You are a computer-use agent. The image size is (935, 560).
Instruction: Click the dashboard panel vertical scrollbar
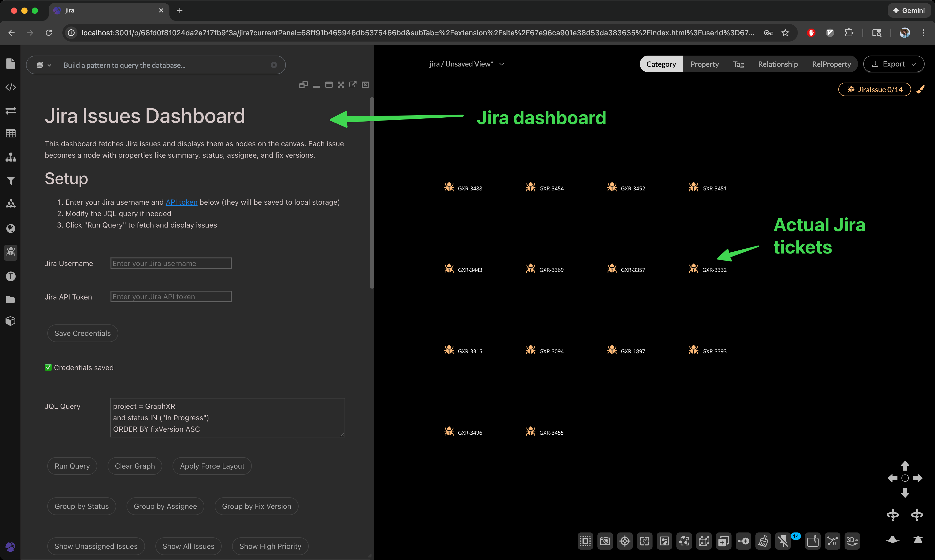372,193
